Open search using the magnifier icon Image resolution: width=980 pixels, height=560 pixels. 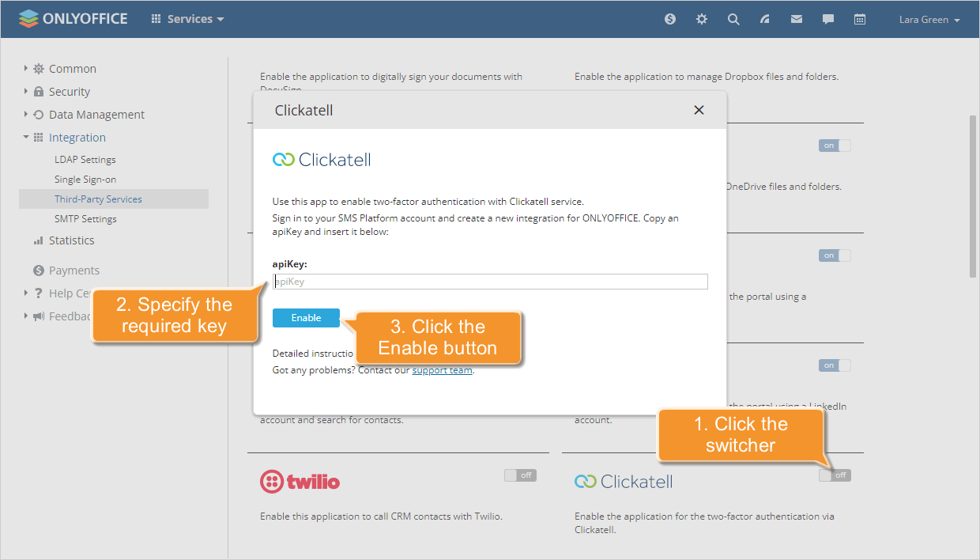733,18
